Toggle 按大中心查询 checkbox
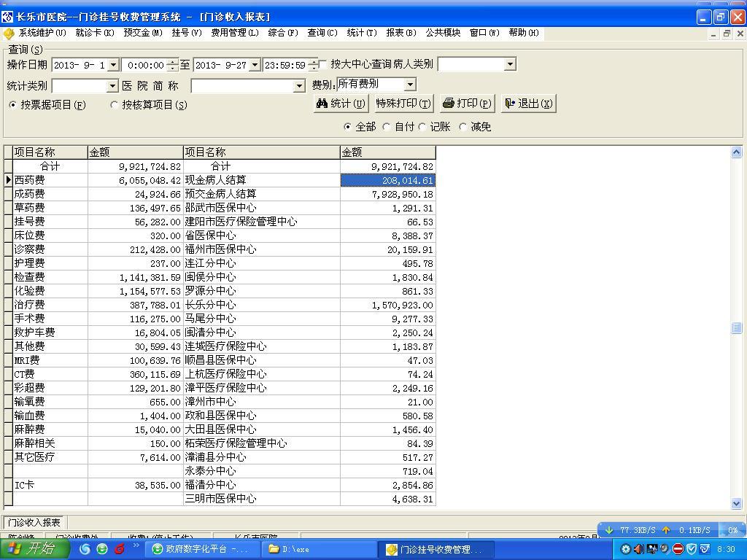This screenshot has height=560, width=747. (323, 64)
